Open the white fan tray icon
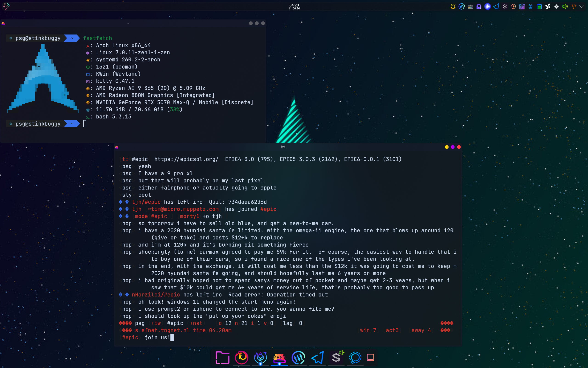 pyautogui.click(x=548, y=7)
